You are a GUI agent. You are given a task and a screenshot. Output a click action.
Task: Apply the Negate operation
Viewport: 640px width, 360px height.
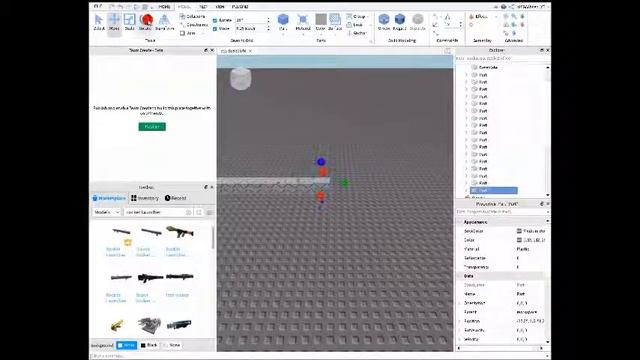[x=400, y=22]
